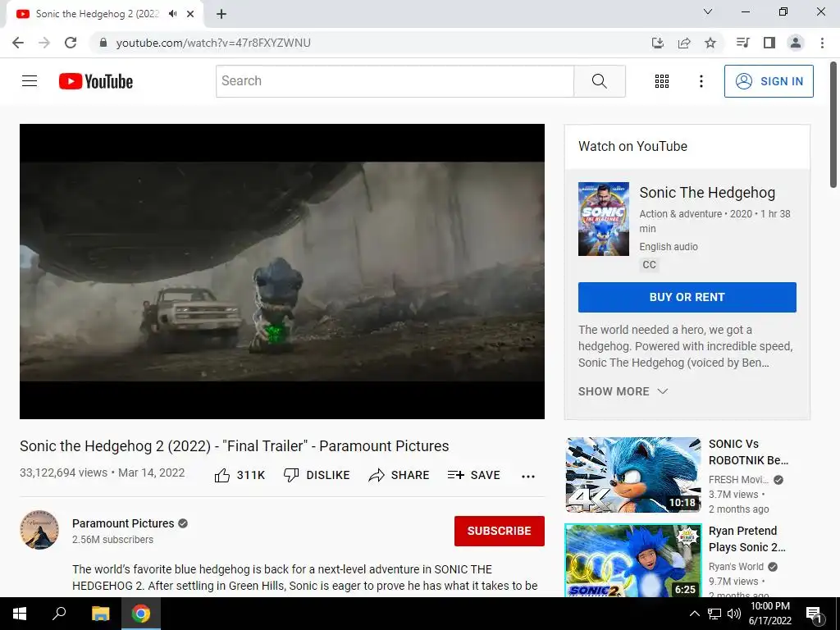Open the Chrome profile avatar
840x630 pixels.
[x=796, y=43]
